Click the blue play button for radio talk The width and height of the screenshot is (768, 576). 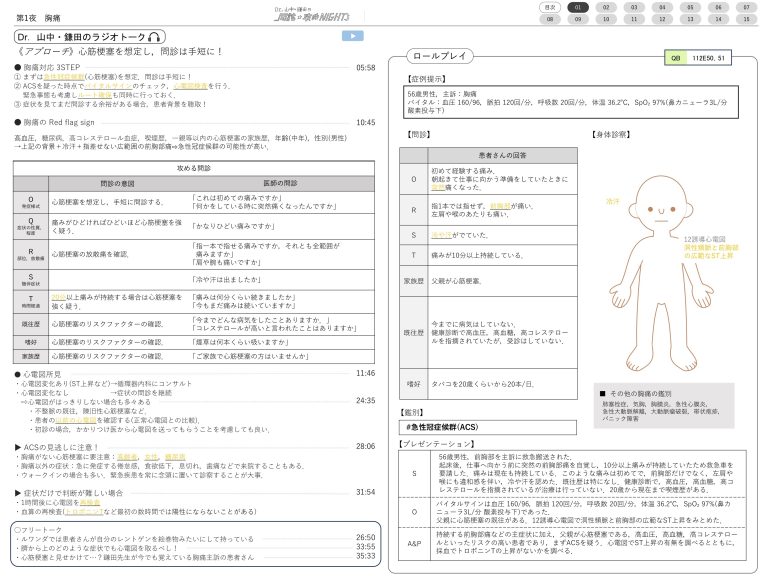pyautogui.click(x=352, y=36)
